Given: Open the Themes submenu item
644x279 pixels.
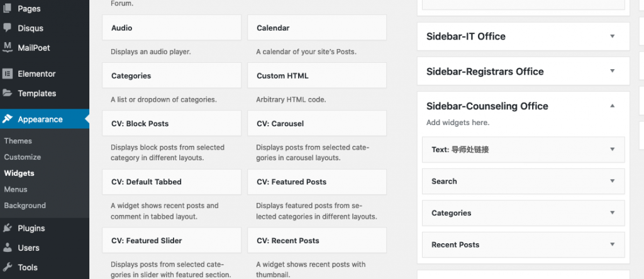Looking at the screenshot, I should coord(18,141).
